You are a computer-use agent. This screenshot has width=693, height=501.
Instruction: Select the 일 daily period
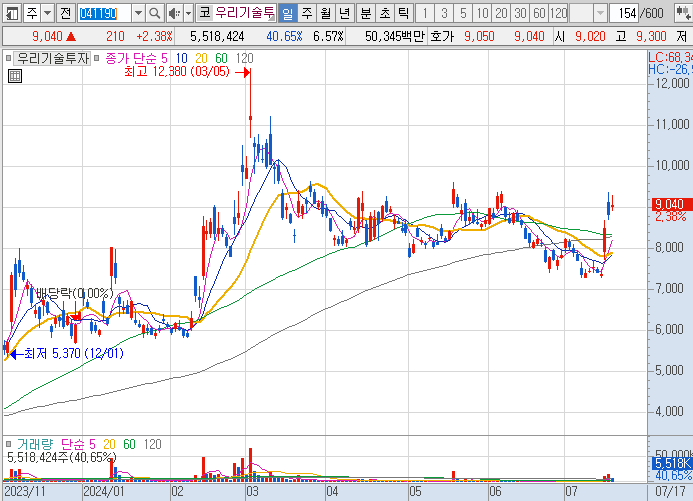[x=287, y=13]
